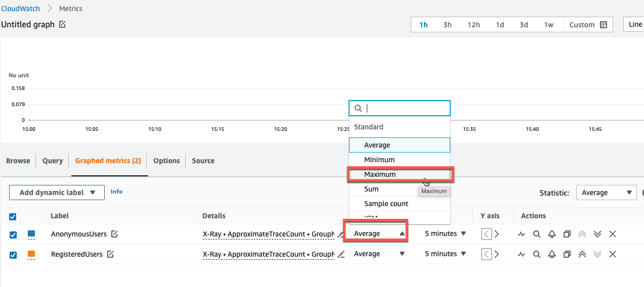Select the 1d time range
Screen dimensions: 644x287
(x=500, y=25)
